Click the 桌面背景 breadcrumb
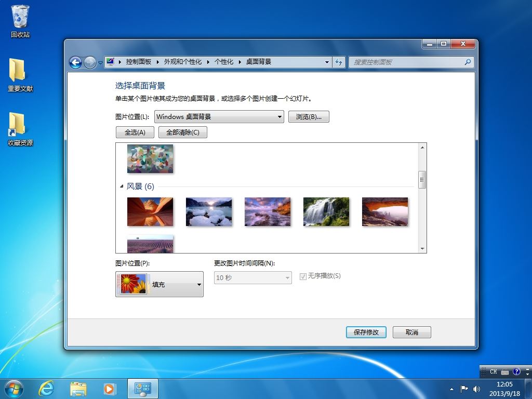This screenshot has height=399, width=532. pyautogui.click(x=259, y=62)
